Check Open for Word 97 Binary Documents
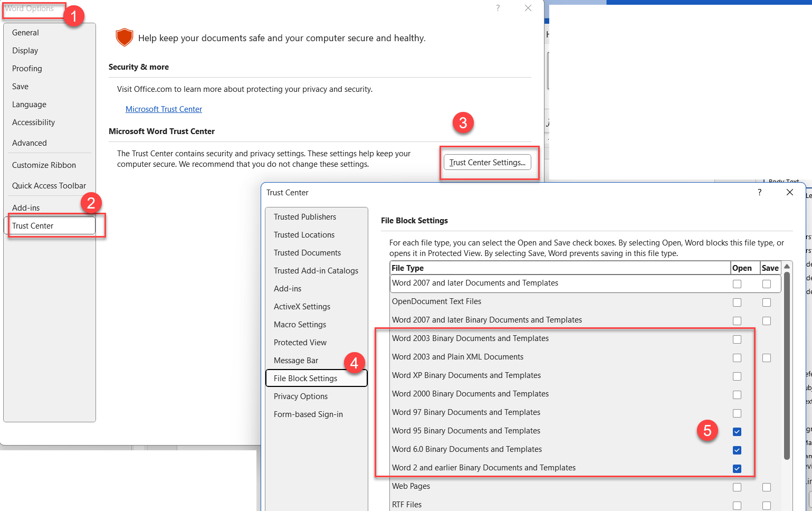The image size is (812, 511). (x=737, y=413)
